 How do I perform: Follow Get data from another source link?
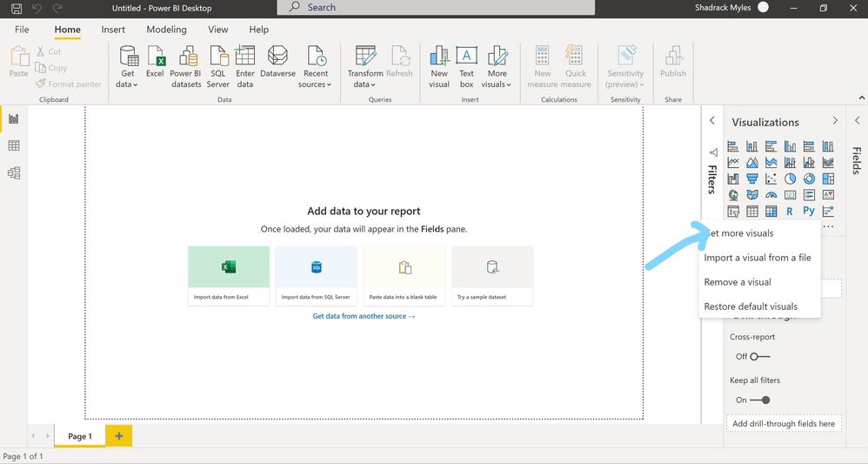pos(364,316)
